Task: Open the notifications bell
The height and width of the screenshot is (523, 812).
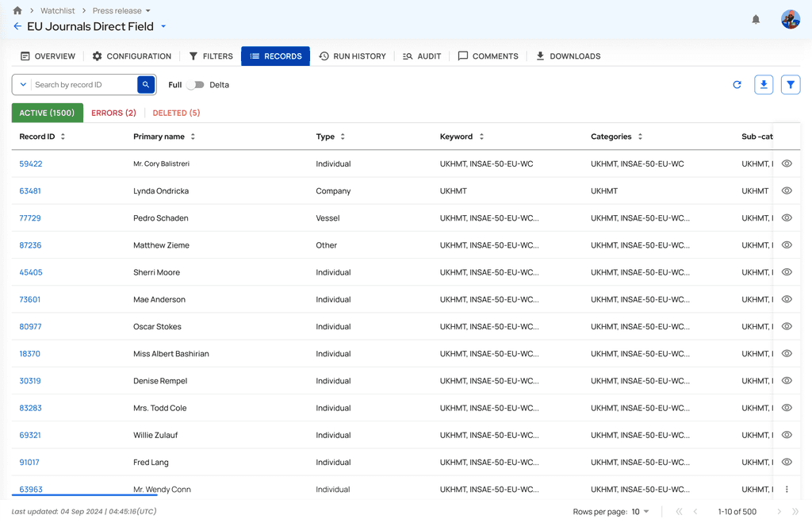Action: (756, 19)
